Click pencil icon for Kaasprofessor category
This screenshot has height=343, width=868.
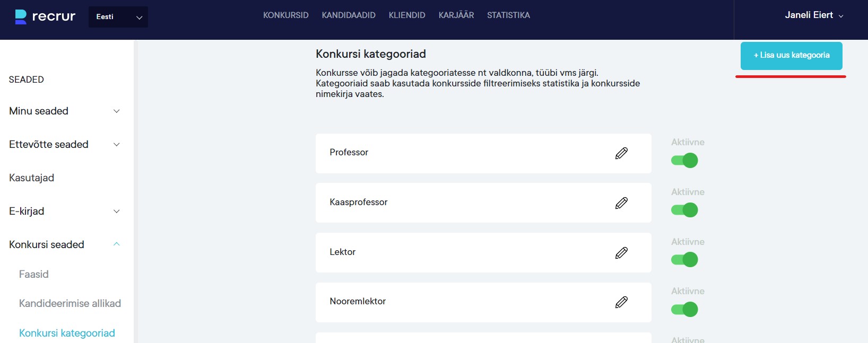(x=621, y=203)
